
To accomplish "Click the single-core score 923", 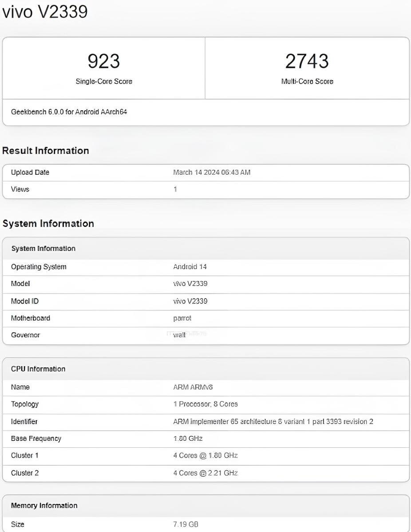I will (103, 61).
